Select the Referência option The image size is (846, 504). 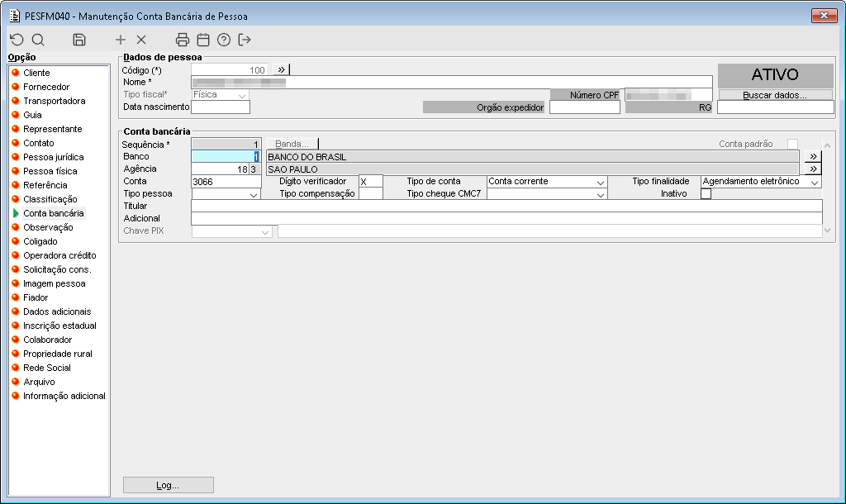pos(45,185)
